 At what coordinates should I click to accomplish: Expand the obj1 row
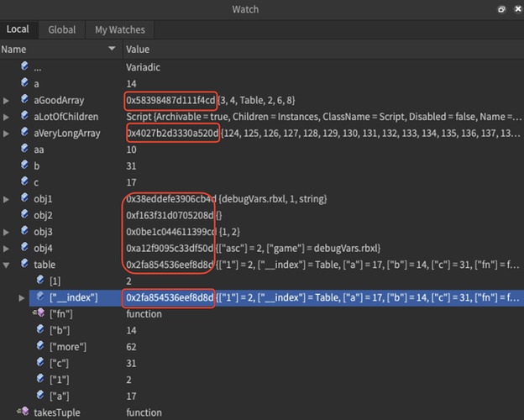point(6,199)
